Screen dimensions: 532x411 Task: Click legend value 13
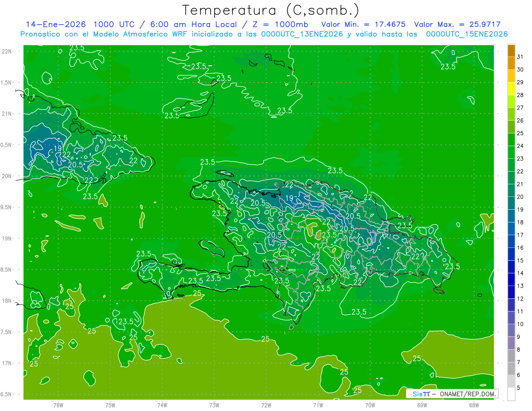pos(520,286)
